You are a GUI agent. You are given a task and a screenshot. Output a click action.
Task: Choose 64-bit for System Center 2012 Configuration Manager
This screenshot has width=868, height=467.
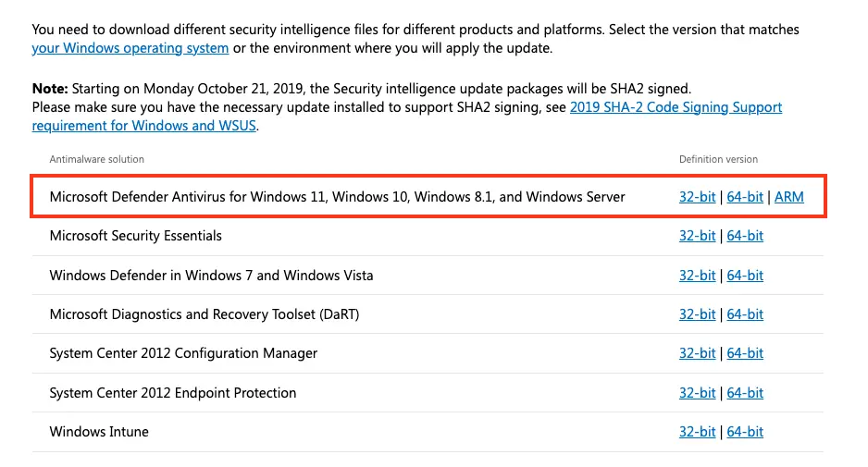point(745,353)
